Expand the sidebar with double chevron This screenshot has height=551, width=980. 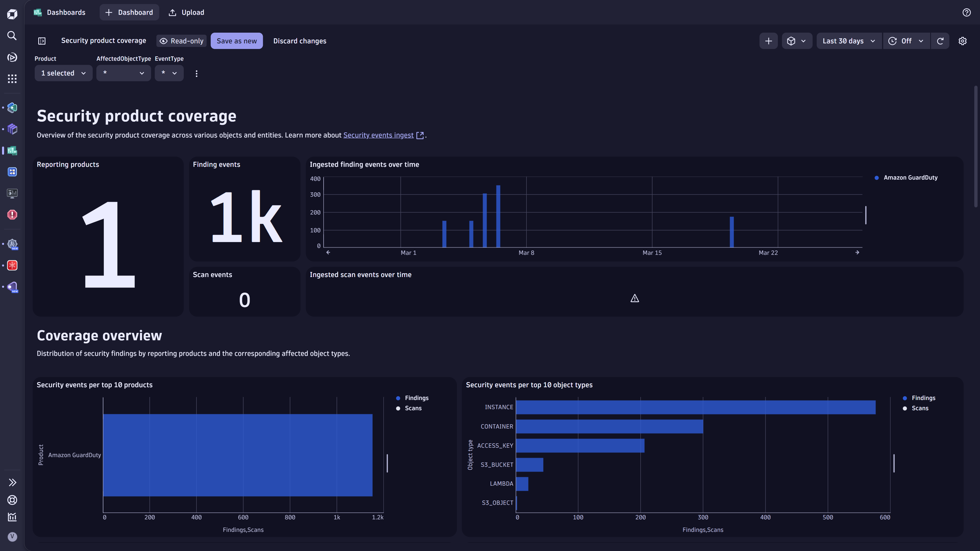(x=12, y=483)
